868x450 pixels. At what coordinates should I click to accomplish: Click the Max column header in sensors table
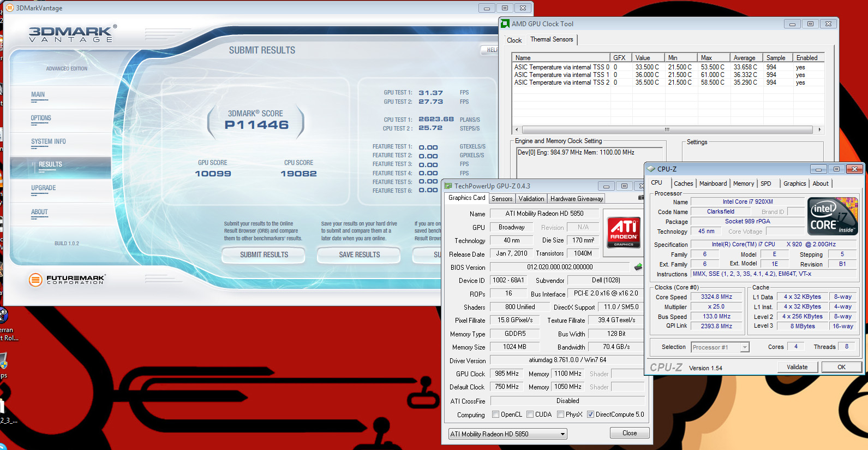click(x=713, y=58)
